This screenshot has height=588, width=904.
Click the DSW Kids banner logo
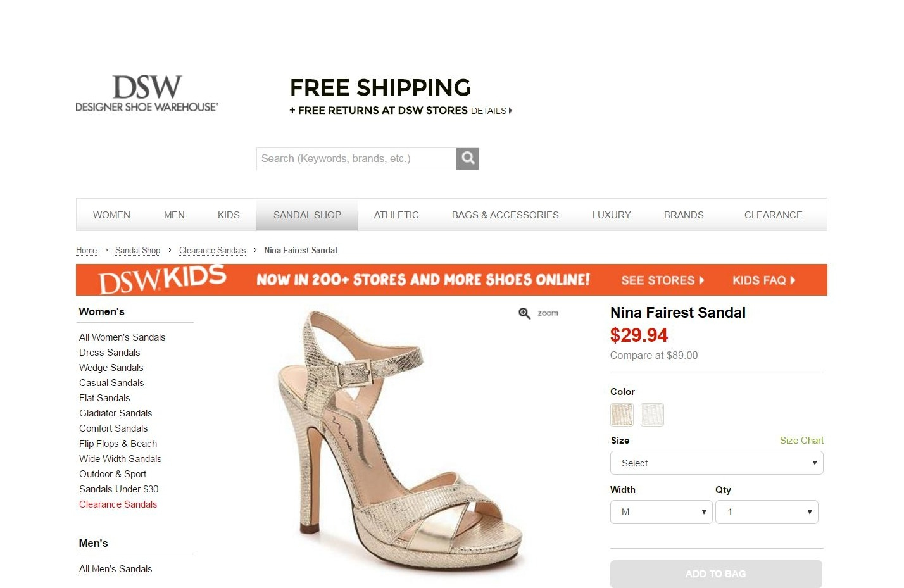coord(162,280)
